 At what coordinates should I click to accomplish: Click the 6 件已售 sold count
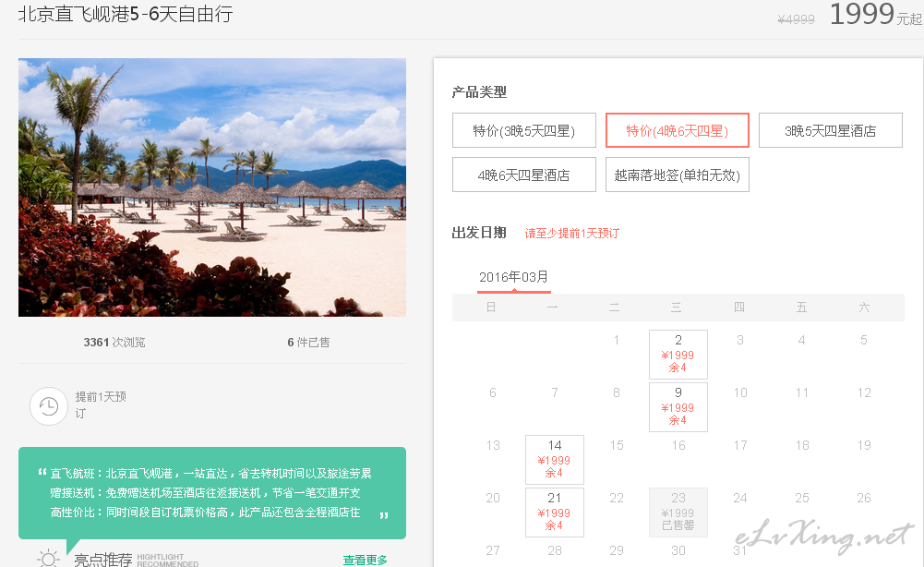pos(308,342)
